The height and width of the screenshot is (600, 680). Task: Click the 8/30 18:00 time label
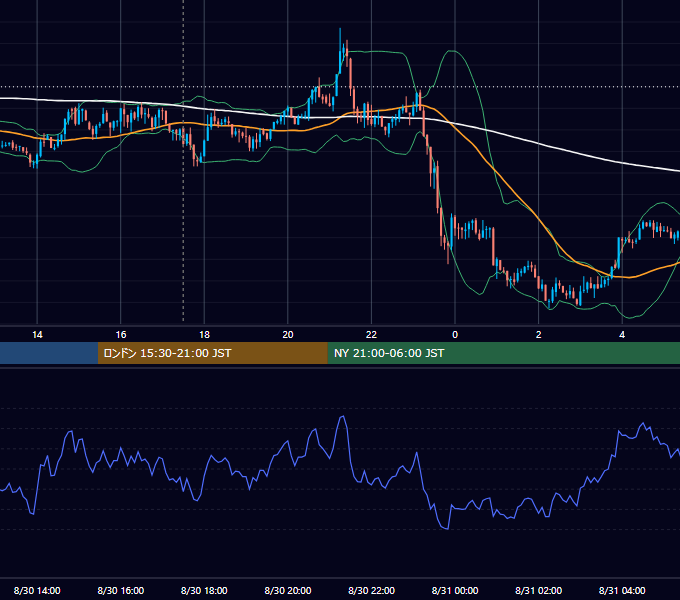204,590
